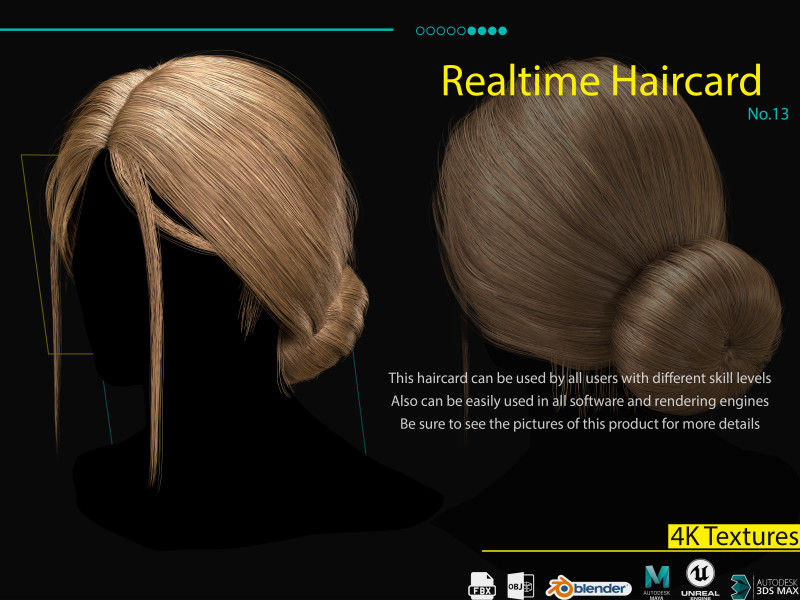Click the OBJ file format icon
The width and height of the screenshot is (800, 600).
coord(520,584)
